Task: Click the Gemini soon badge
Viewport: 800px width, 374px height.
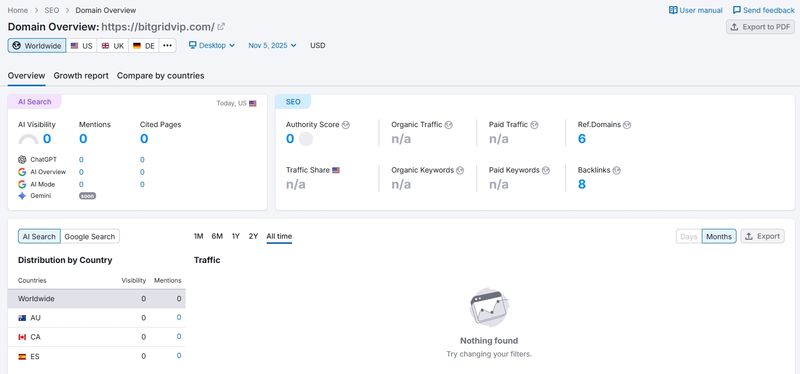Action: click(x=88, y=196)
